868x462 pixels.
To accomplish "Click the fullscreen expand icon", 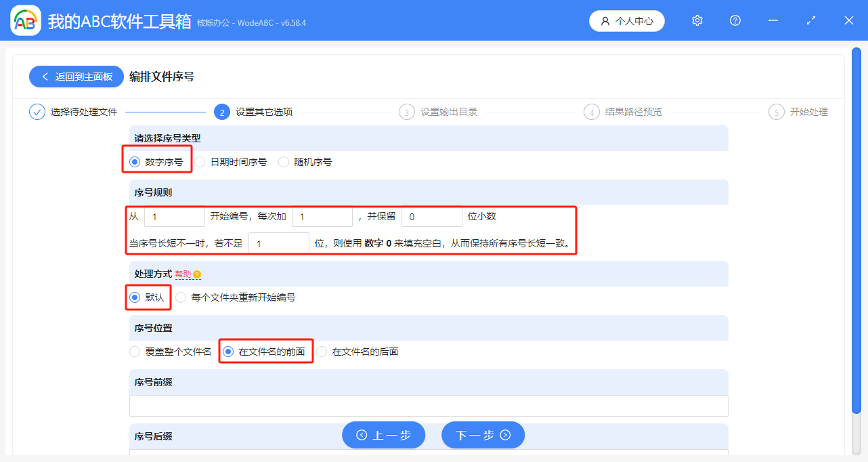I will coord(810,21).
